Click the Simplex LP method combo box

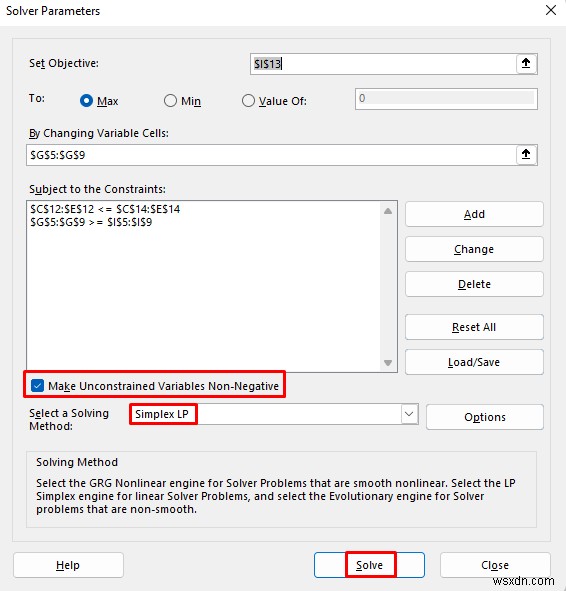[x=274, y=414]
